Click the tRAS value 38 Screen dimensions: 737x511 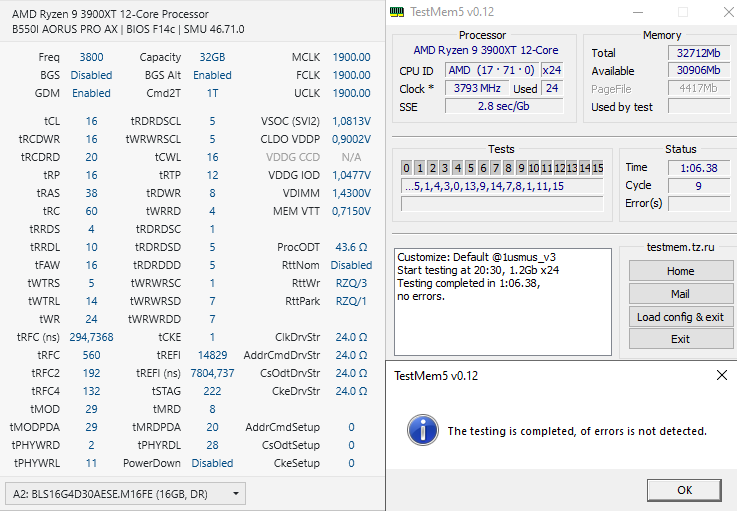[91, 193]
